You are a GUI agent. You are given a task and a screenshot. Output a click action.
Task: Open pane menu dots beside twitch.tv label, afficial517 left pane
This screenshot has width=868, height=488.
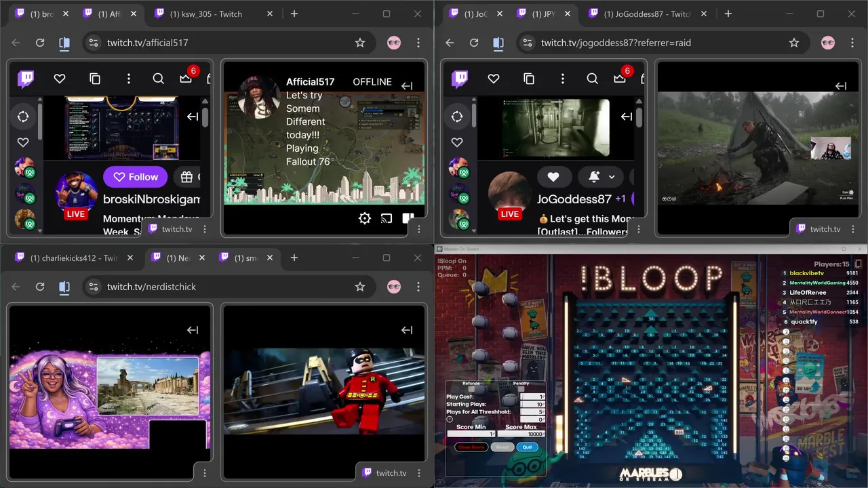[x=205, y=229]
